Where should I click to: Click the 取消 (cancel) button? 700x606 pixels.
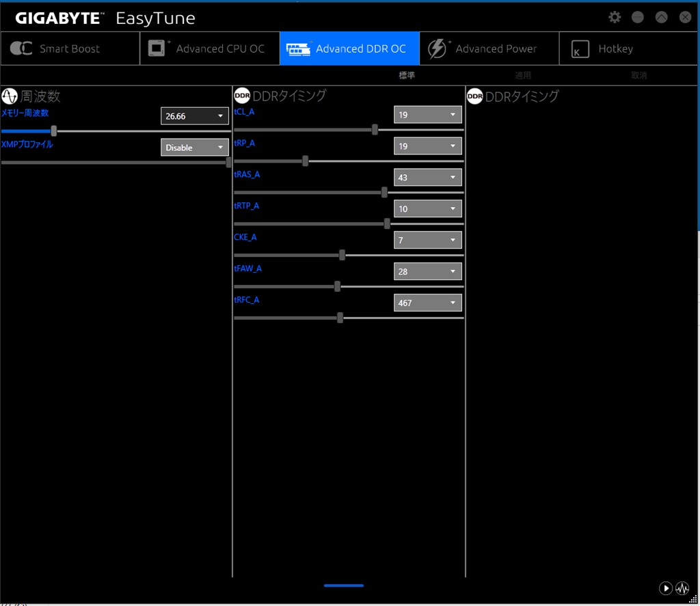point(639,75)
